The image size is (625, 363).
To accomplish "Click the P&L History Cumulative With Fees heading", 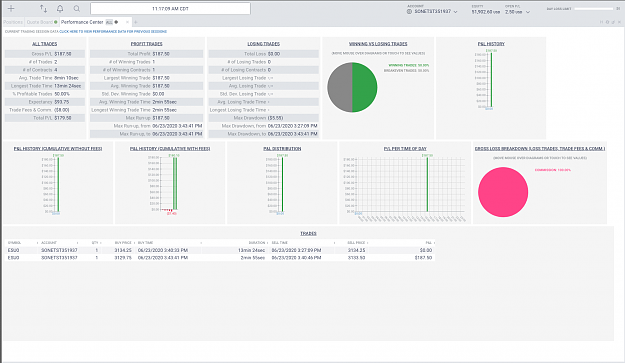I will 170,149.
